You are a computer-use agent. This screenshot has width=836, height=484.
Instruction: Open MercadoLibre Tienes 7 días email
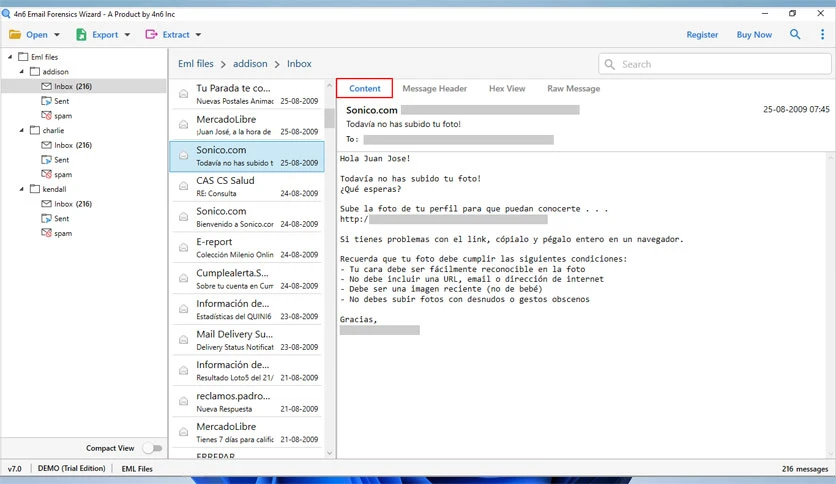coord(247,432)
